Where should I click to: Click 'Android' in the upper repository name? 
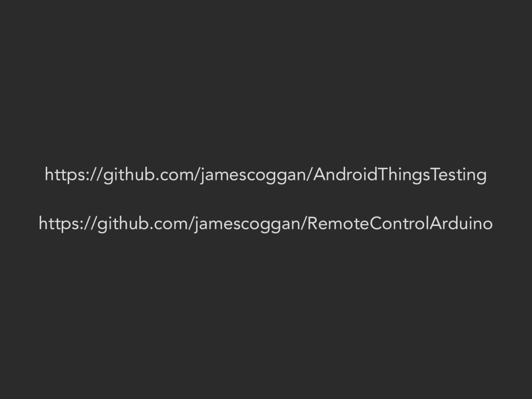point(345,175)
